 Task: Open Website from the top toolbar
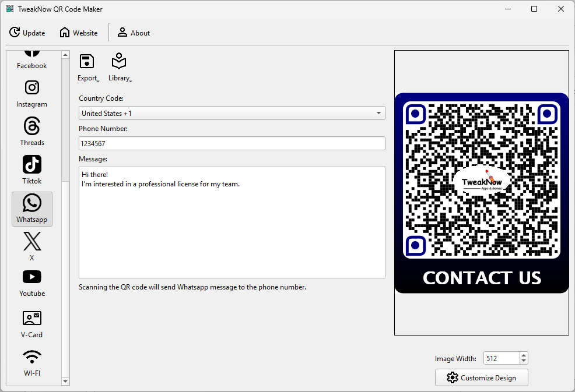tap(79, 33)
